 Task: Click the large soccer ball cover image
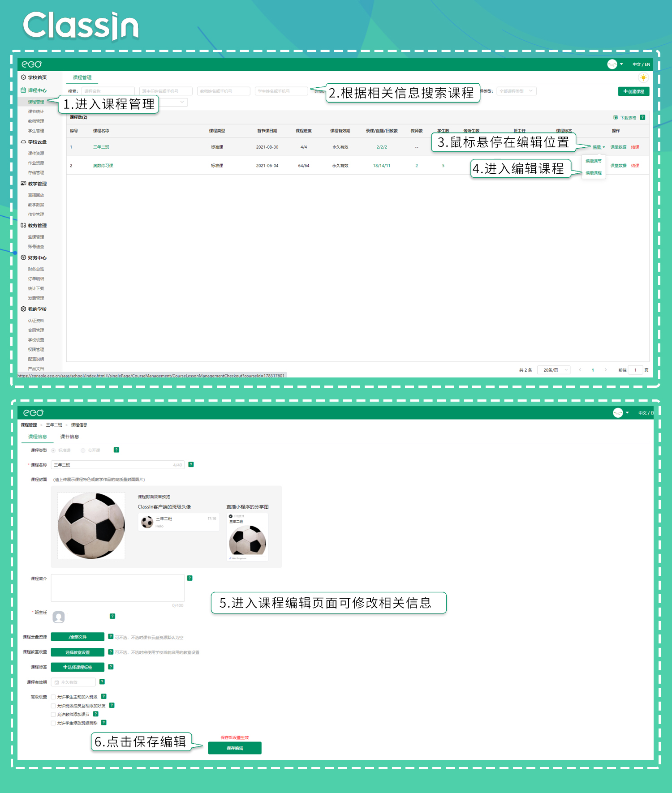[x=91, y=526]
